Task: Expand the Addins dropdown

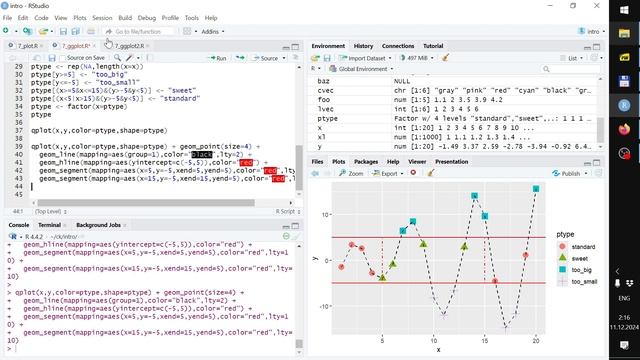Action: (x=213, y=31)
